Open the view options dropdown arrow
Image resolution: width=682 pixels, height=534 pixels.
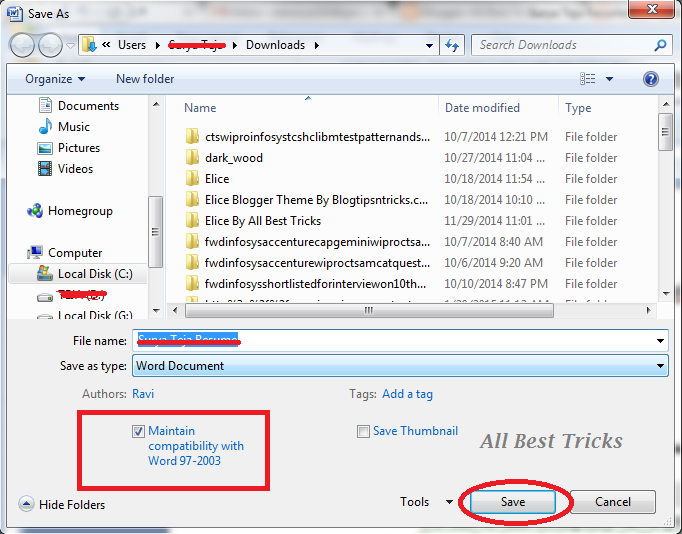pos(609,79)
